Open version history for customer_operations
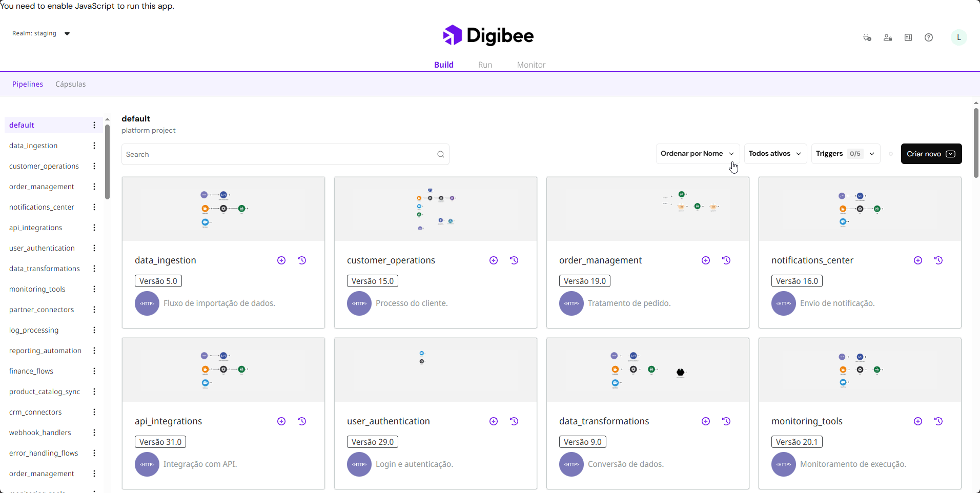 coord(514,260)
